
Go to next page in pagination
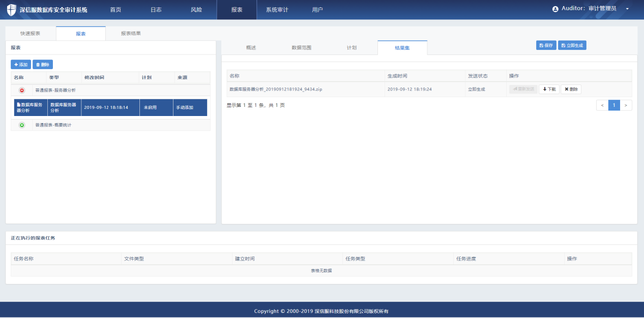pos(626,105)
